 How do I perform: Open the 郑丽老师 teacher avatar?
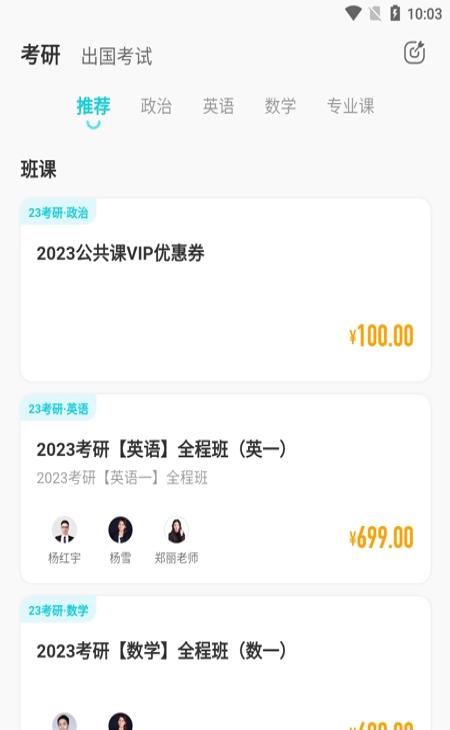[x=176, y=530]
